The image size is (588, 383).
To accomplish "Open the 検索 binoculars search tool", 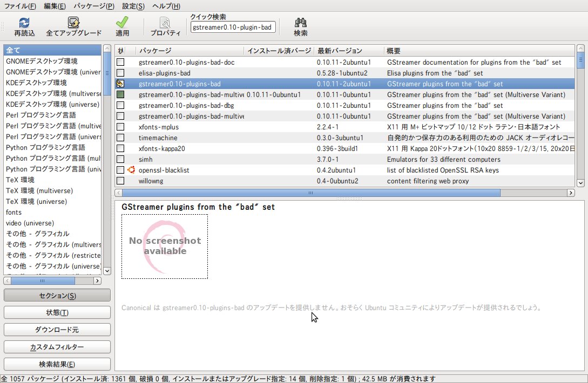I will point(300,23).
